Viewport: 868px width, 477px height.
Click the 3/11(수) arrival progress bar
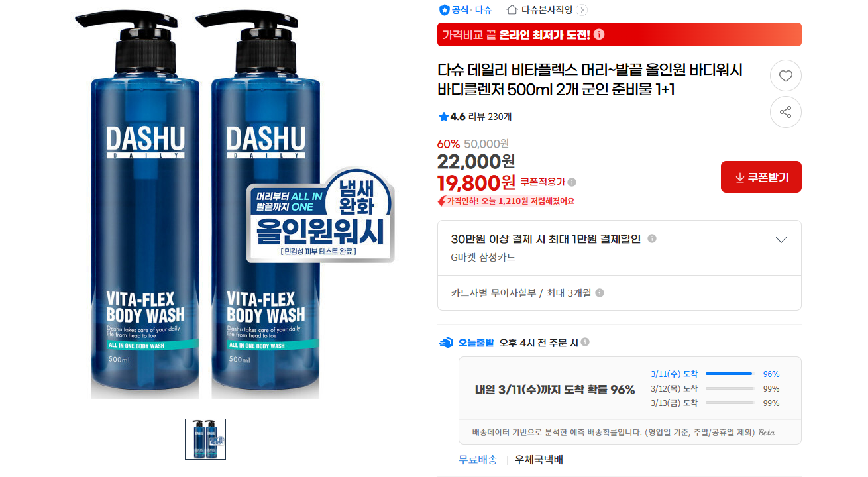730,374
